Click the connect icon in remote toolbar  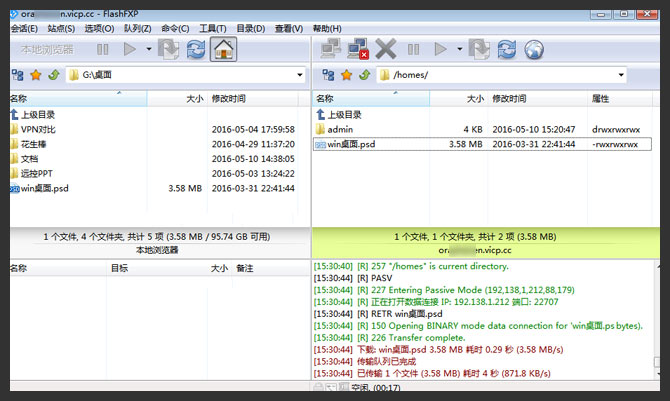(329, 48)
